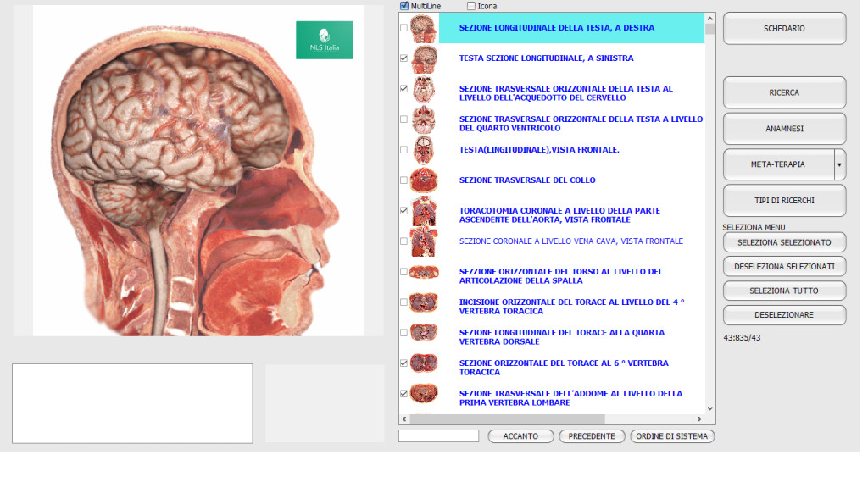Click the NLS Italia logo badge
Image resolution: width=868 pixels, height=488 pixels.
(325, 40)
